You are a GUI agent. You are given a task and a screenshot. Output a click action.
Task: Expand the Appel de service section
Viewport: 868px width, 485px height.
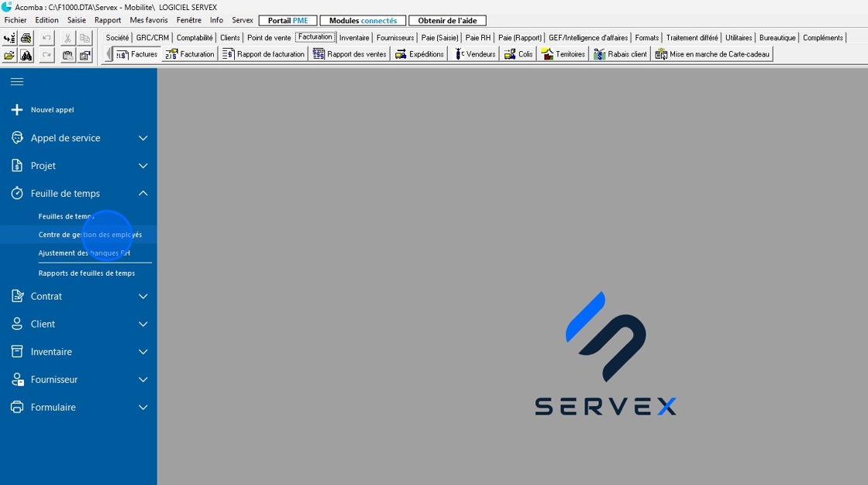78,138
